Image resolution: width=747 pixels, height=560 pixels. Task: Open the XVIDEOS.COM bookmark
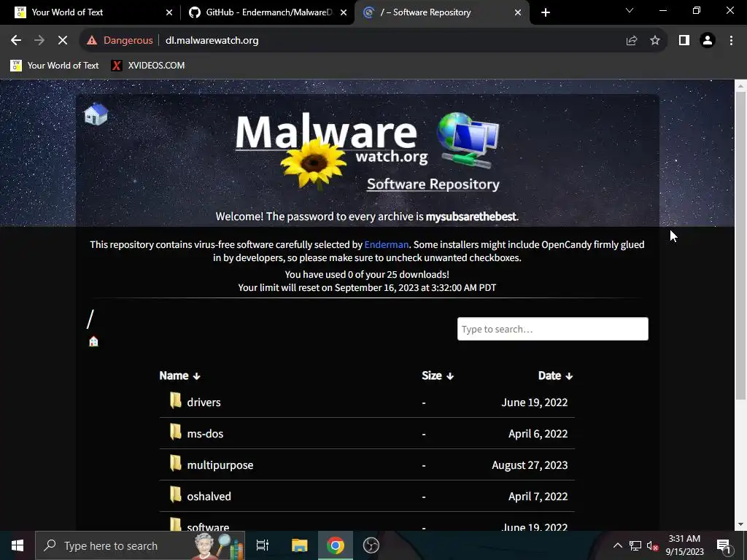click(x=147, y=66)
